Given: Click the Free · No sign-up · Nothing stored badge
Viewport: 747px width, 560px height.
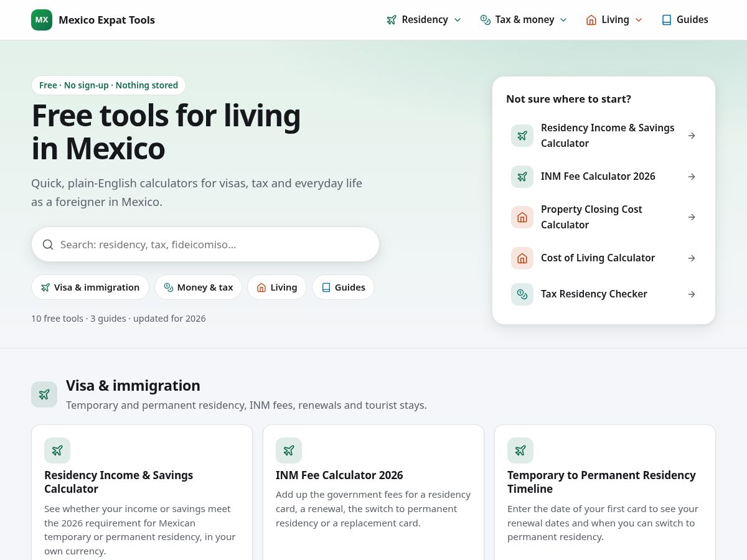Looking at the screenshot, I should 108,85.
